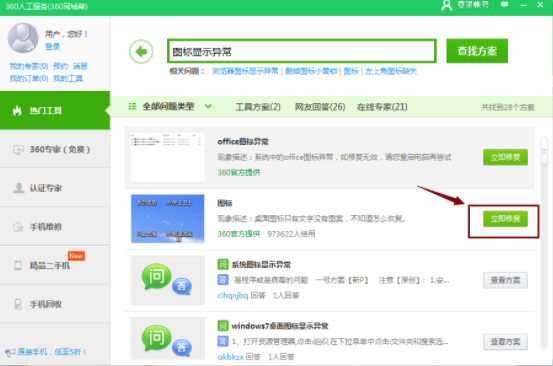Open 手机维修 in sidebar
553x366 pixels.
[x=55, y=227]
